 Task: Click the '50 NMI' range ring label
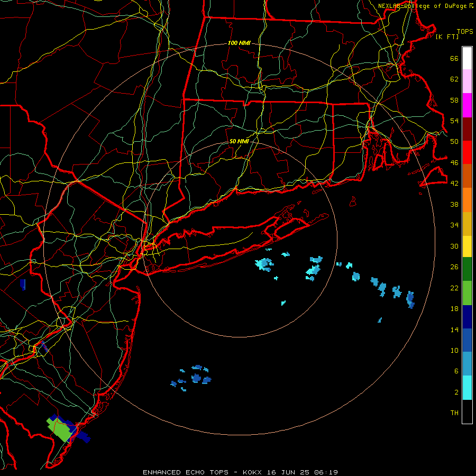click(x=239, y=141)
